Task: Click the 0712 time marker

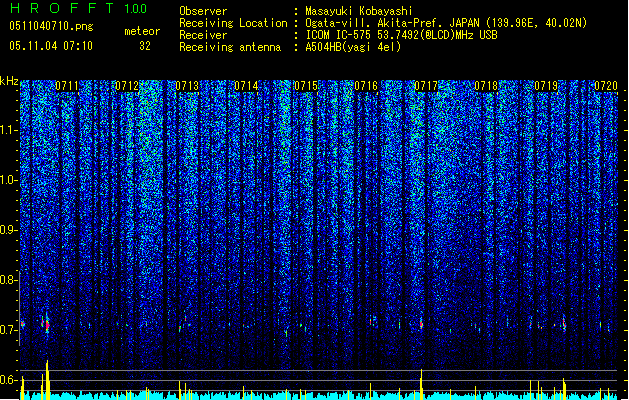Action: pos(127,86)
